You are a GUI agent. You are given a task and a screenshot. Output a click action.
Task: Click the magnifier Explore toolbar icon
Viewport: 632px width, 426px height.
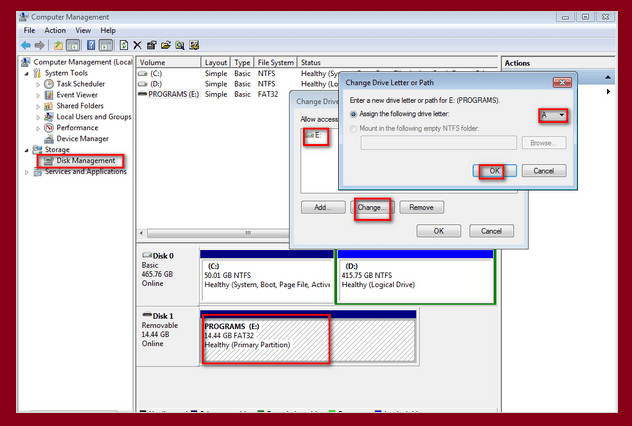point(180,45)
